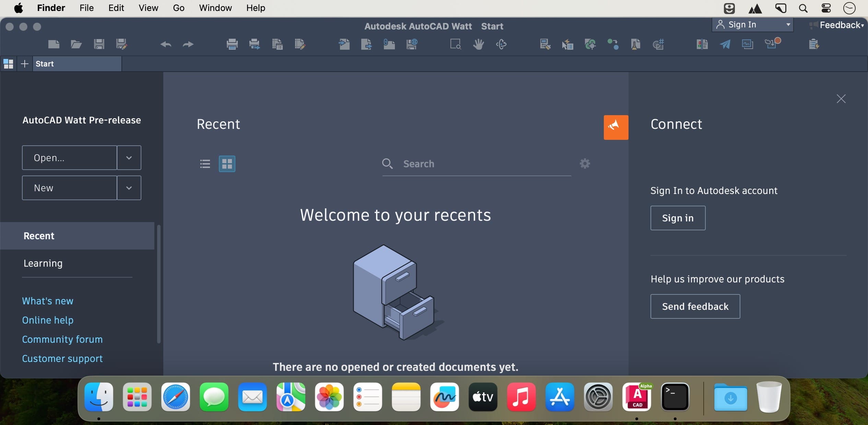This screenshot has width=868, height=425.
Task: Click the redo arrow icon
Action: coord(188,44)
